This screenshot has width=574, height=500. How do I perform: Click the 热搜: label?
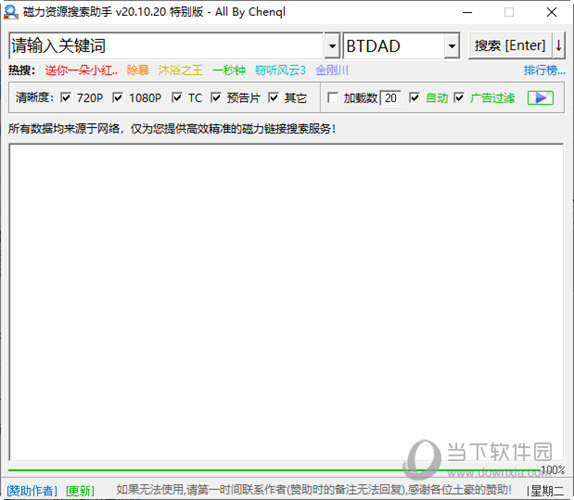point(22,70)
